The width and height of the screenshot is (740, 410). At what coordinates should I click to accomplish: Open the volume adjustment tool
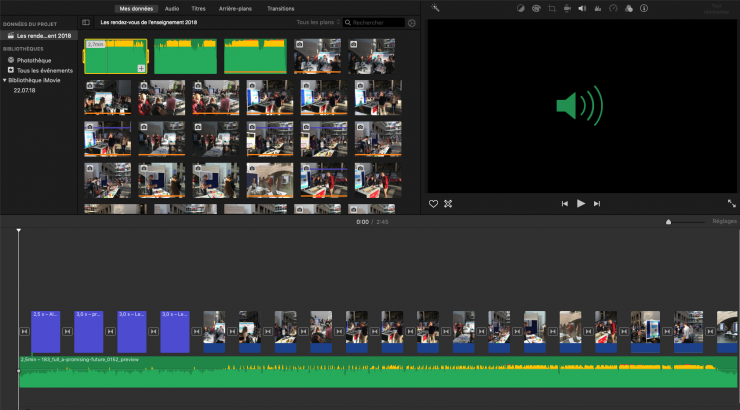582,8
